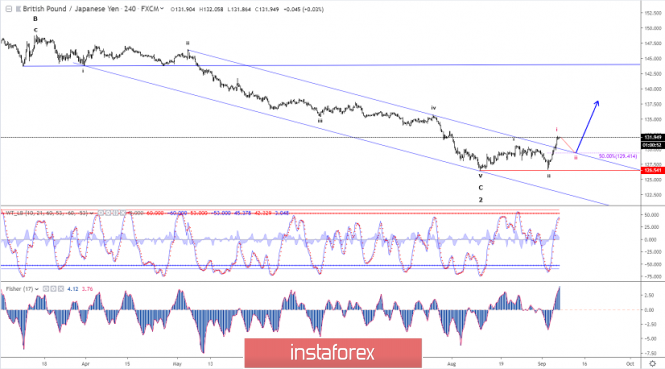Select the wave label iv on the chart
The width and height of the screenshot is (665, 369).
(x=433, y=108)
